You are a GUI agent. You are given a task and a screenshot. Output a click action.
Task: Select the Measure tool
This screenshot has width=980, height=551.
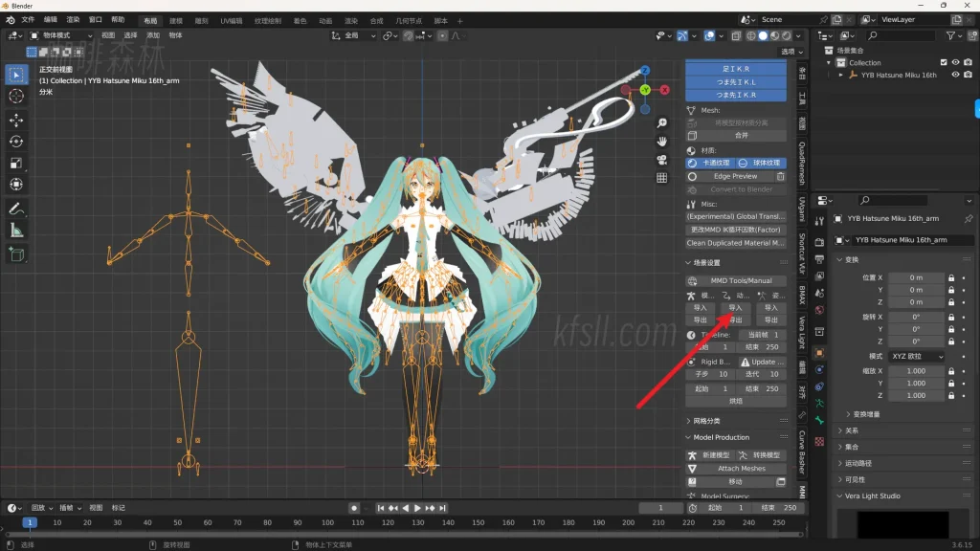pyautogui.click(x=16, y=231)
